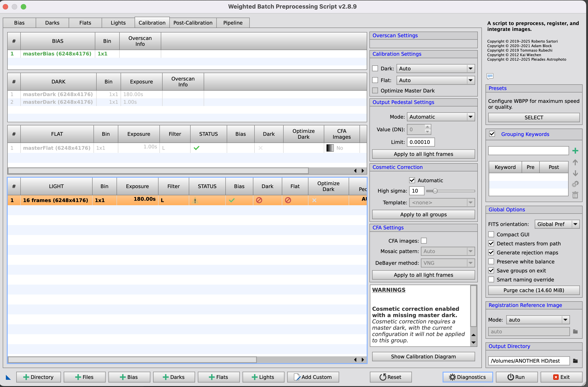Screen dimensions: 588x387
Task: Open the Pipeline tab
Action: tap(233, 23)
